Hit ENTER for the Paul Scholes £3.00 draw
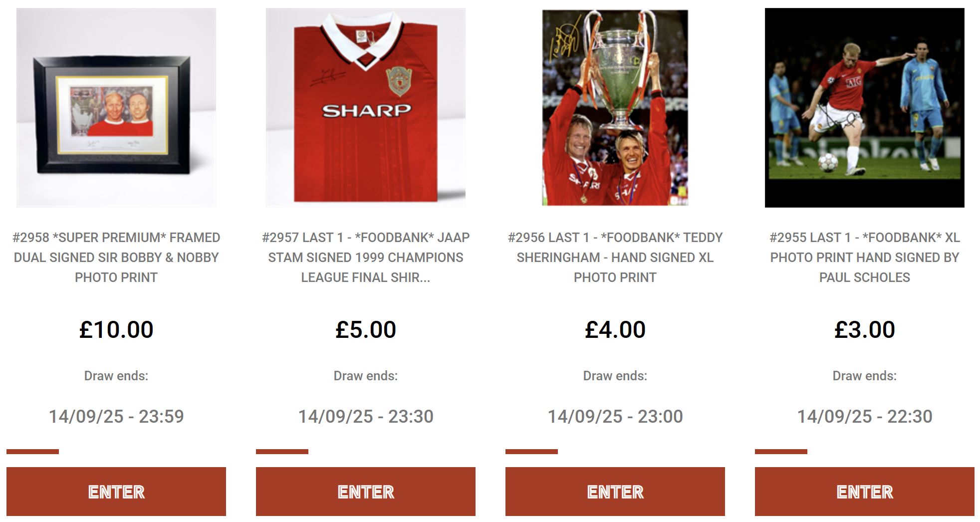Image resolution: width=980 pixels, height=522 pixels. pos(864,492)
